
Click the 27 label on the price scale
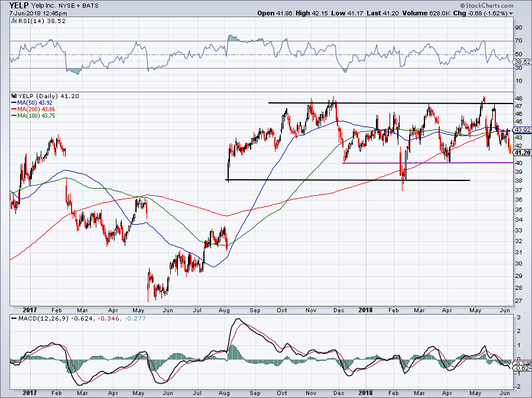point(519,301)
